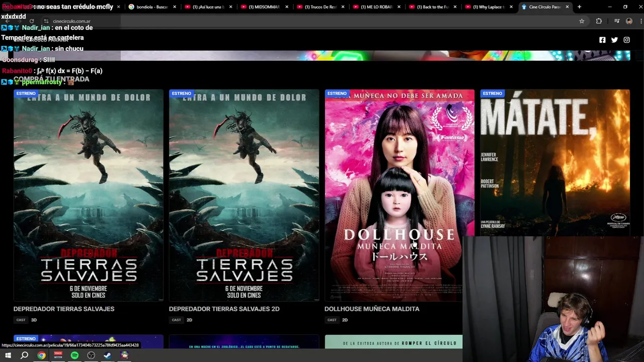The height and width of the screenshot is (362, 644).
Task: Open the Chrome extensions puzzle icon
Action: click(x=599, y=21)
